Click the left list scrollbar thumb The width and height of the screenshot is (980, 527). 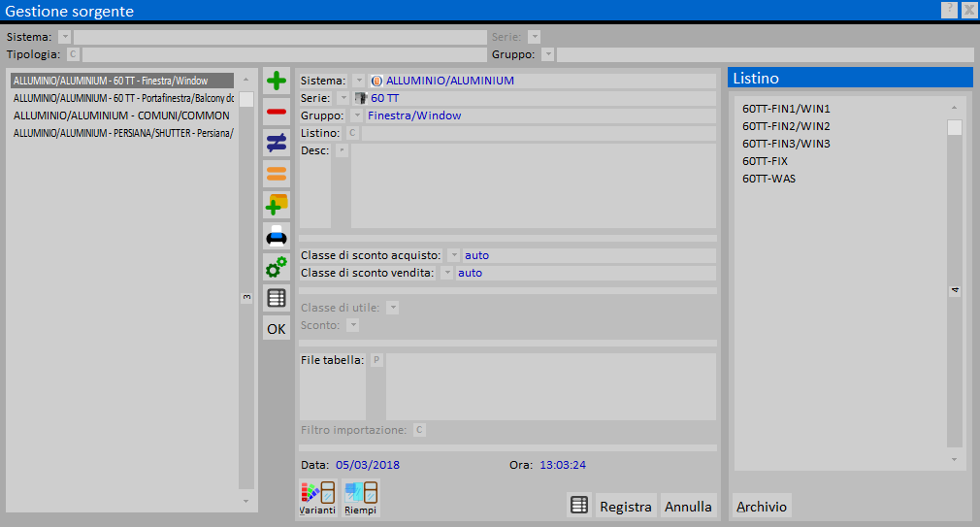point(246,99)
